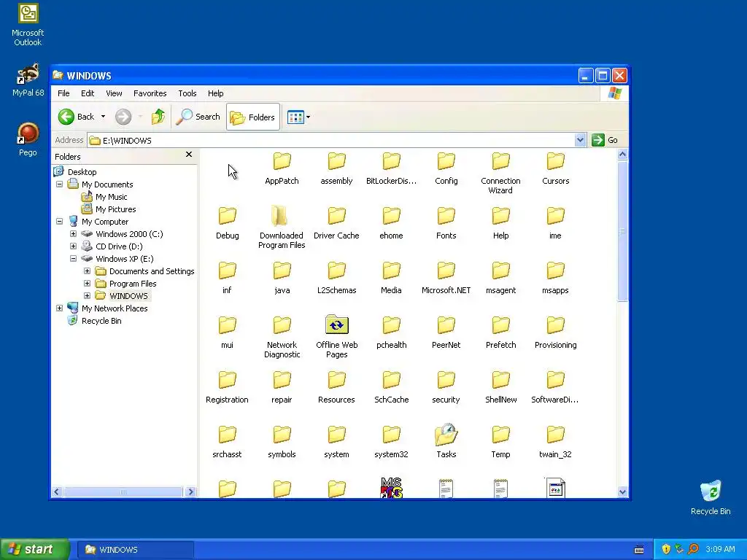Collapse the My Computer tree node

click(60, 221)
